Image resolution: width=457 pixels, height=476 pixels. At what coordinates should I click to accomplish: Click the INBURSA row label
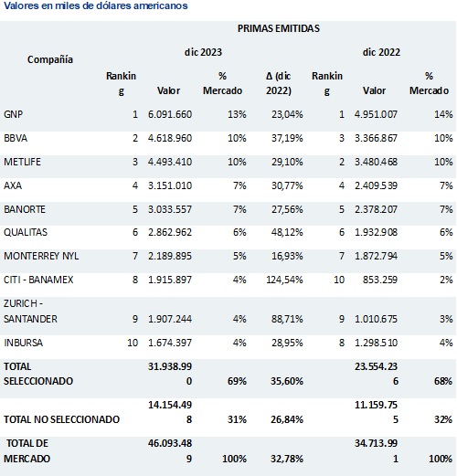pyautogui.click(x=23, y=343)
